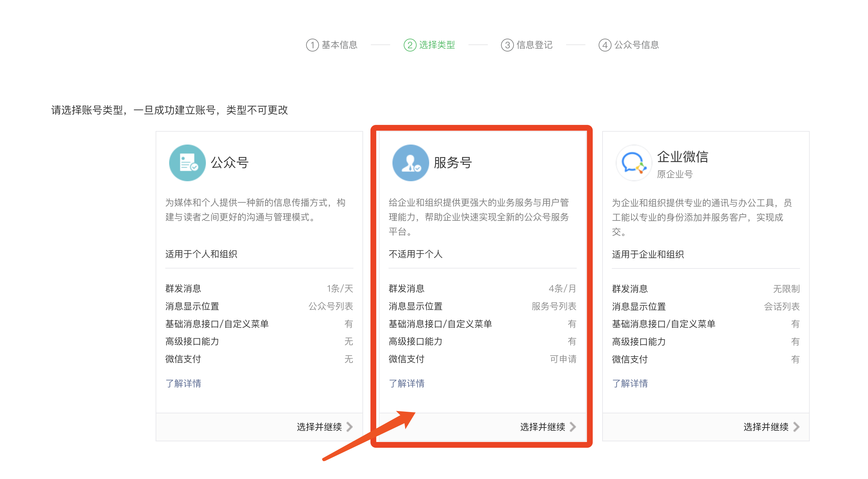The width and height of the screenshot is (868, 479).
Task: Click the value 可申请 for 微信支付
Action: [564, 359]
